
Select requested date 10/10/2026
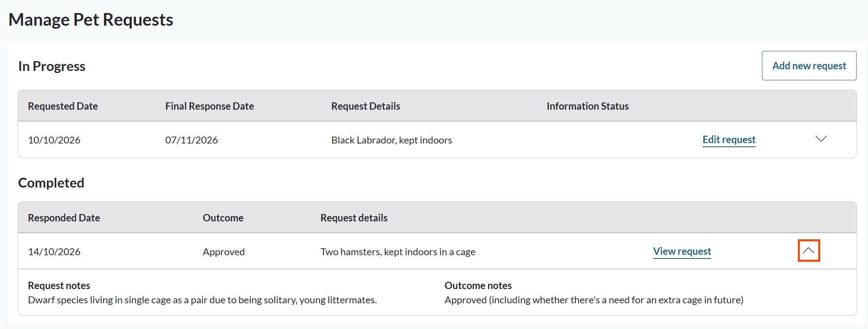coord(54,140)
